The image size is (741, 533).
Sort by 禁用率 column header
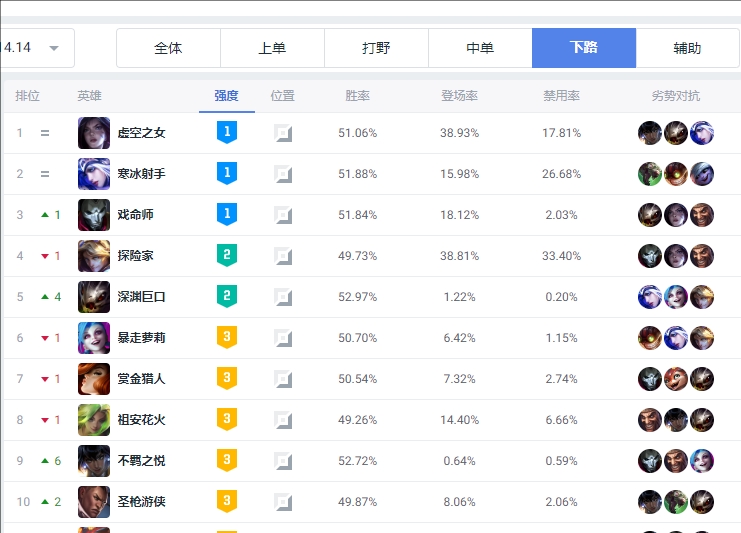[x=561, y=96]
